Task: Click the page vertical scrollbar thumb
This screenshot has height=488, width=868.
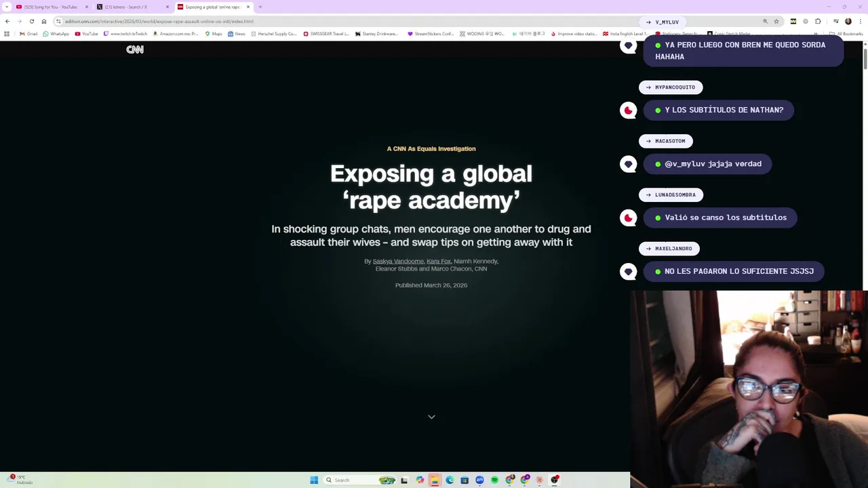Action: (865, 58)
